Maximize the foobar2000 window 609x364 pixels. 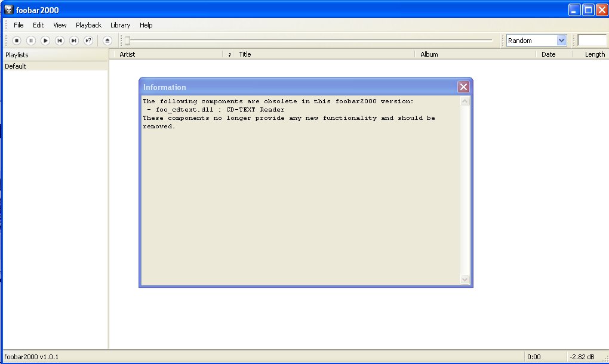pos(588,10)
